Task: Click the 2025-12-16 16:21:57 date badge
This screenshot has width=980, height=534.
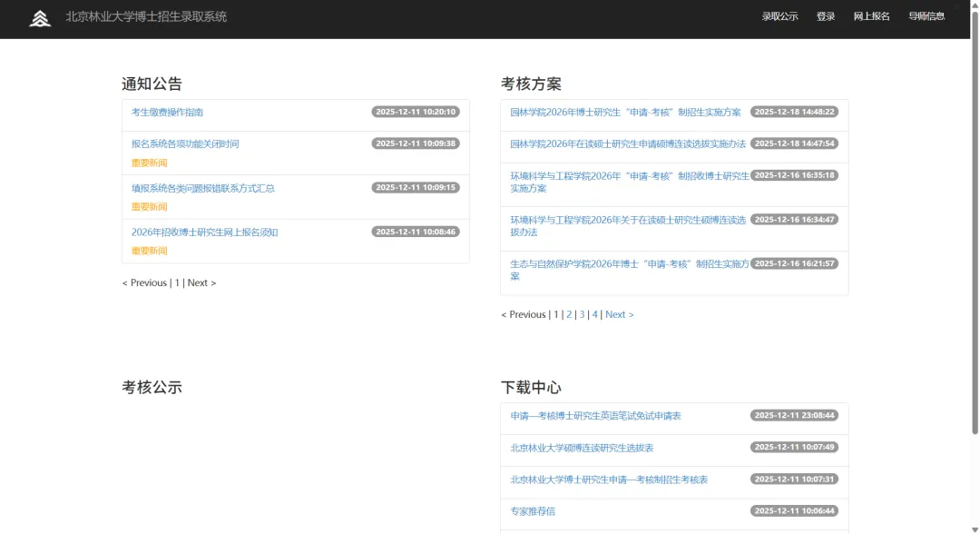Action: [x=794, y=263]
